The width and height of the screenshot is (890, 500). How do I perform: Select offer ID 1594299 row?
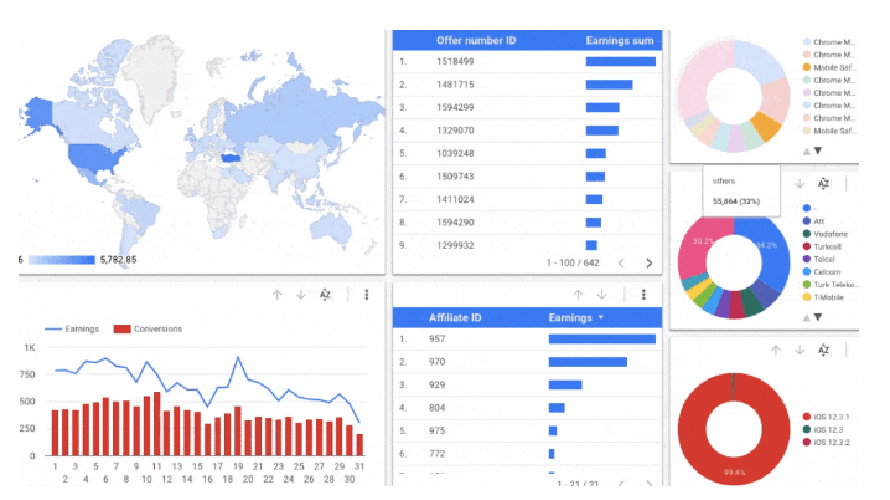pos(527,107)
